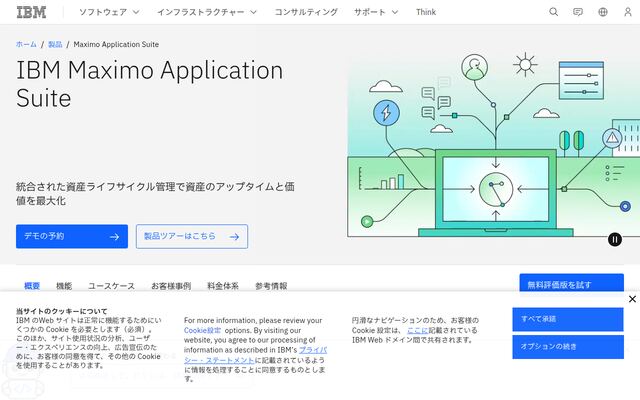Image resolution: width=640 pixels, height=400 pixels.
Task: Open the ここに link in cookie notice
Action: click(x=418, y=330)
